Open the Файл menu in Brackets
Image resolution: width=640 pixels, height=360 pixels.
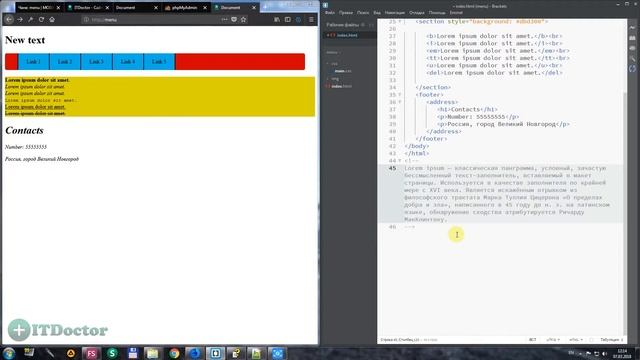click(330, 13)
